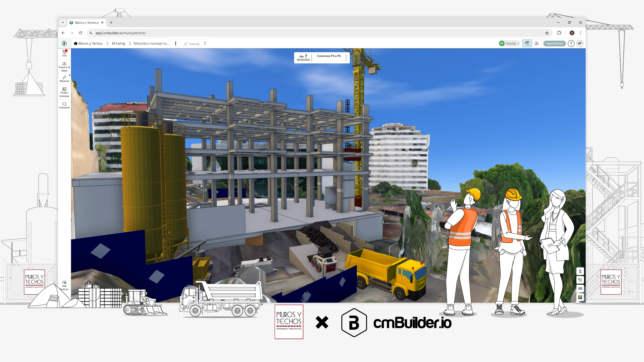
Task: Open Maniobra montaje breadcrumb item
Action: [x=151, y=43]
